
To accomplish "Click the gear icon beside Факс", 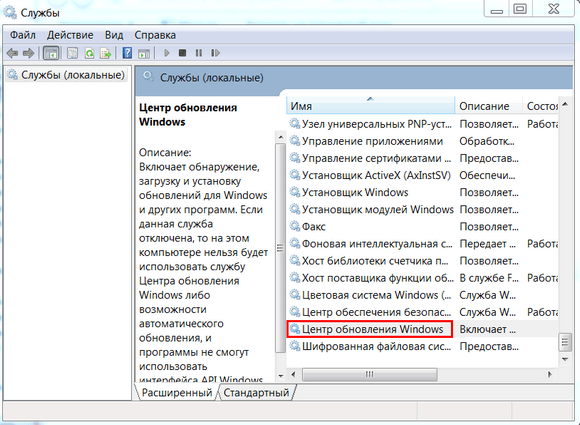I will click(295, 226).
